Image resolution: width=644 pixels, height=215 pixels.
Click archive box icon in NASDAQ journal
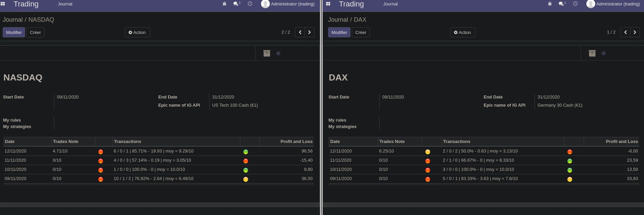pos(267,53)
